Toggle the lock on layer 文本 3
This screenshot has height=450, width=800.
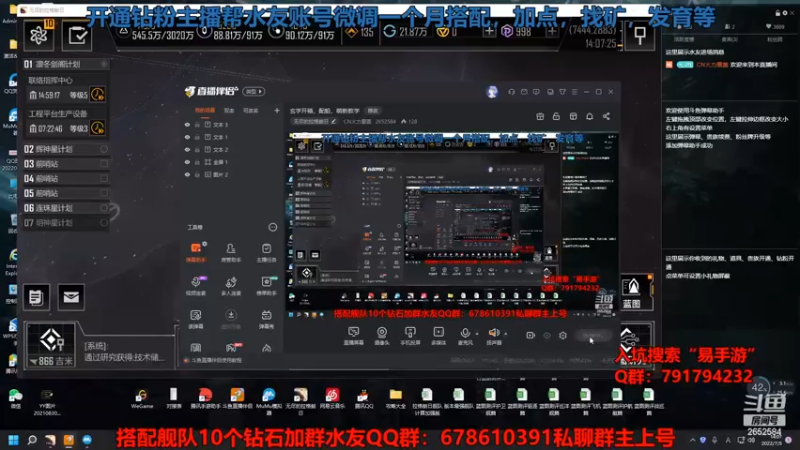[197, 124]
